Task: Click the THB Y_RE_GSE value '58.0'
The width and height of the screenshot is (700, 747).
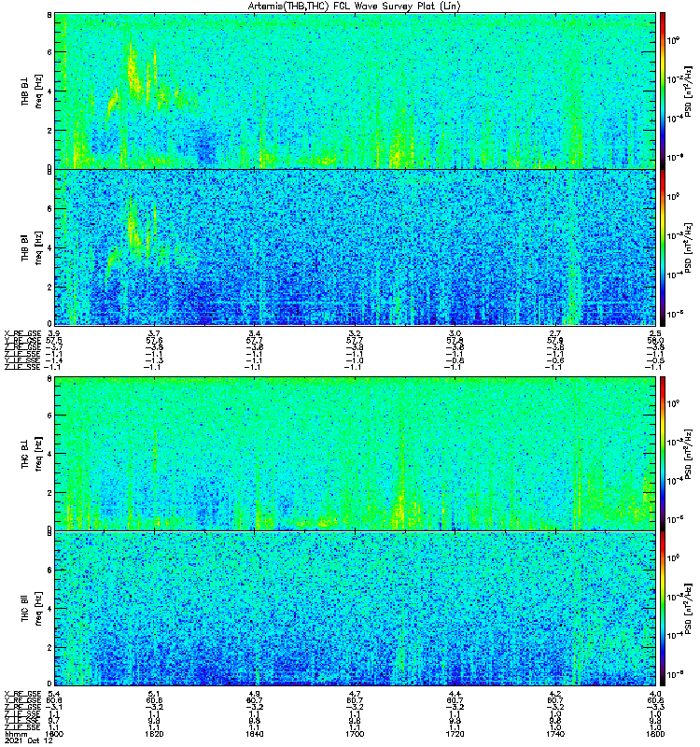Action: pos(655,340)
